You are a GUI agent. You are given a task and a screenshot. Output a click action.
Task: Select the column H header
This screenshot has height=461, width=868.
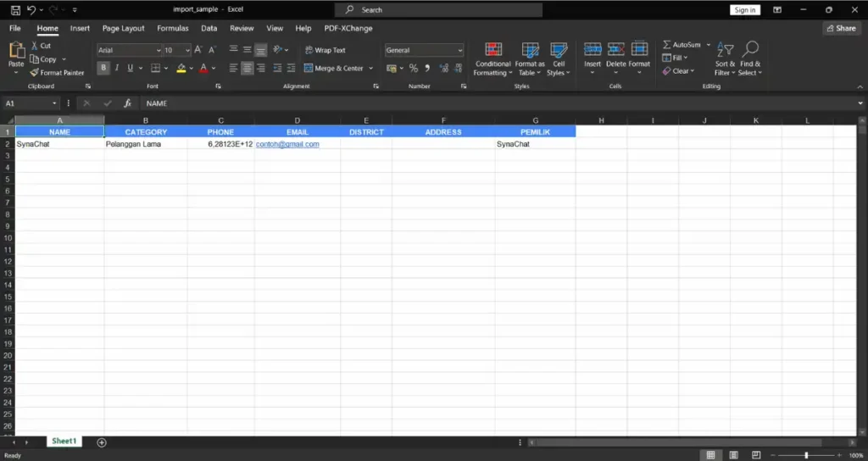coord(601,120)
